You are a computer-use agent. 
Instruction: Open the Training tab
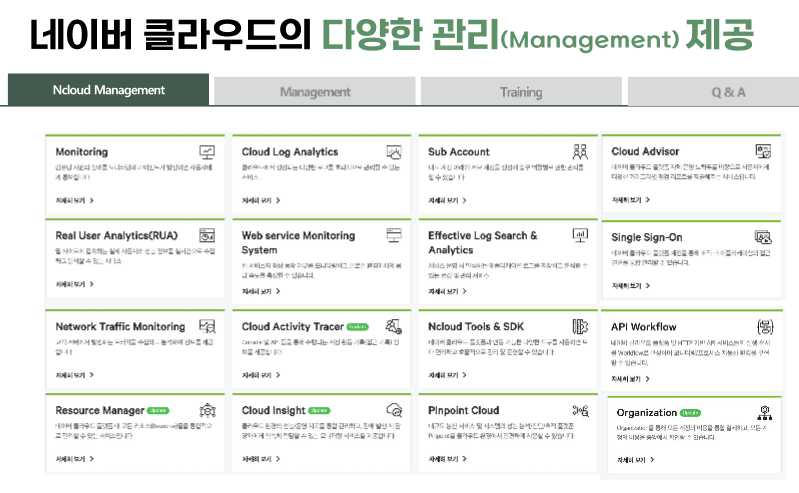tap(521, 92)
